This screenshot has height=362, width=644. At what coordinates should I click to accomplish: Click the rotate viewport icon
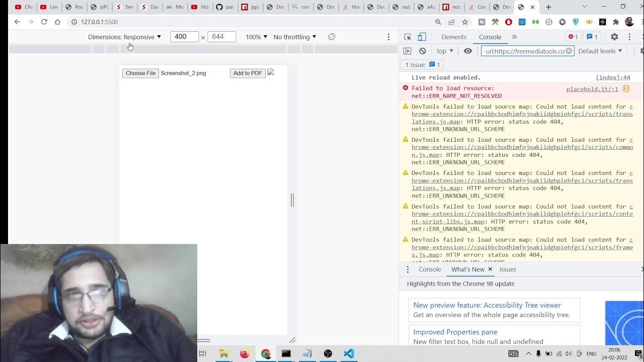(x=332, y=37)
